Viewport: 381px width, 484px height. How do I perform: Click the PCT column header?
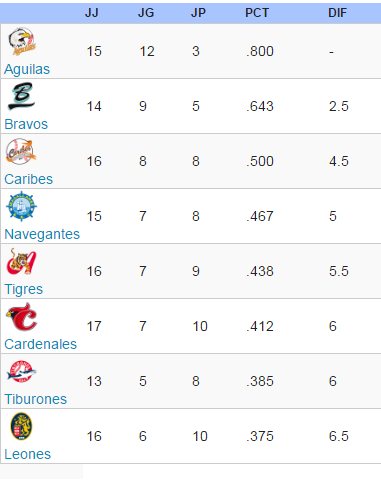(x=257, y=13)
